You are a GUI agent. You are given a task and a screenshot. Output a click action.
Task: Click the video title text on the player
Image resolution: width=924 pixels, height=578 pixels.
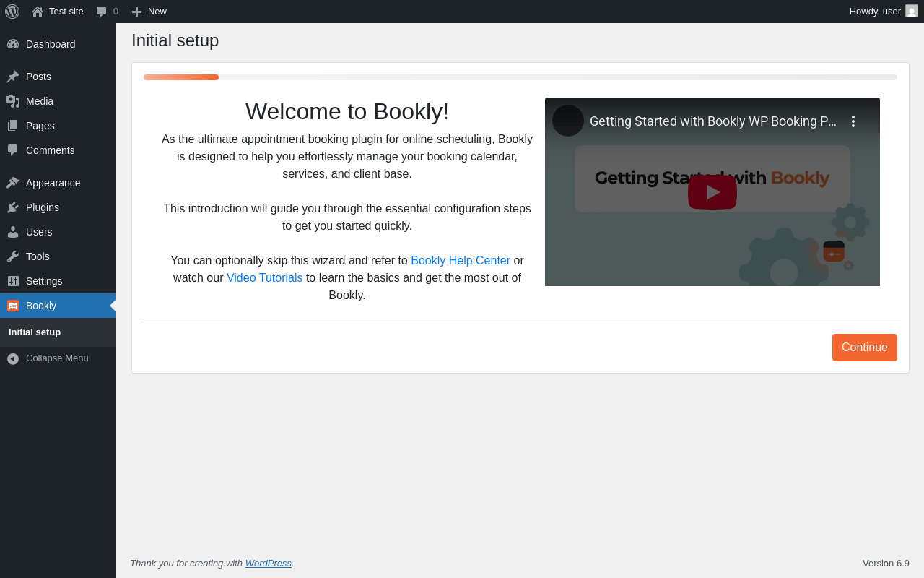pos(713,121)
